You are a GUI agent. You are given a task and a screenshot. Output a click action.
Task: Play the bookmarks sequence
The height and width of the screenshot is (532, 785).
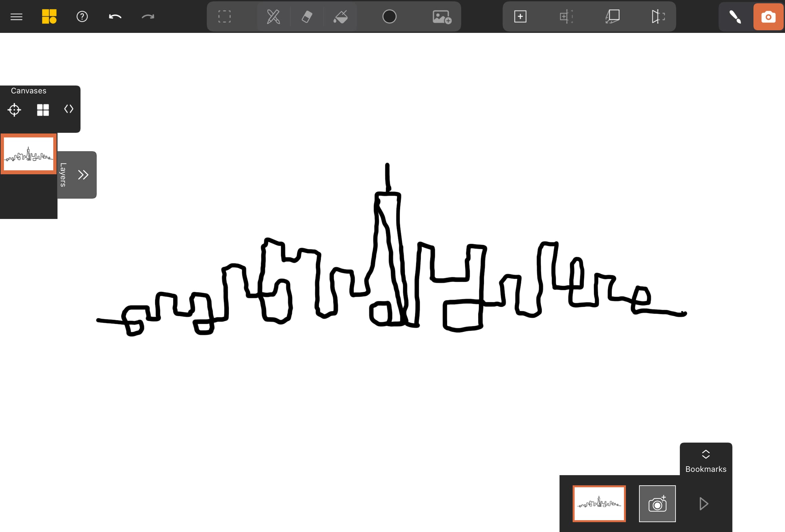point(703,504)
